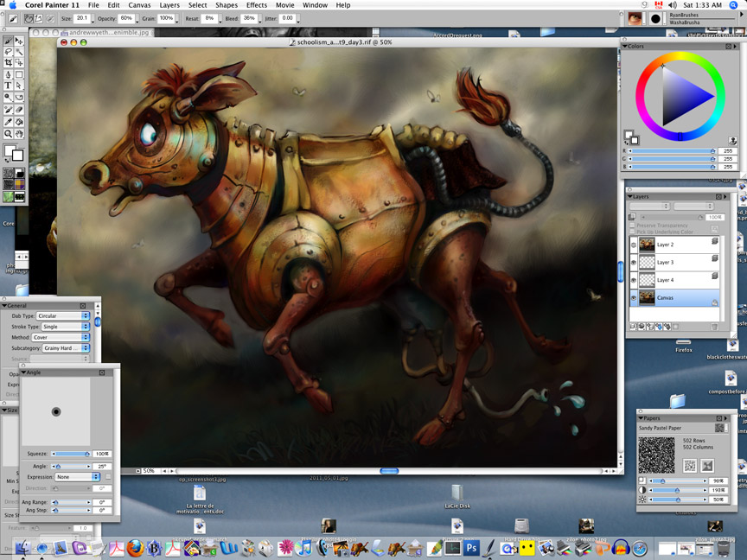Select the Pen shape tool
The image size is (747, 560).
tap(8, 75)
